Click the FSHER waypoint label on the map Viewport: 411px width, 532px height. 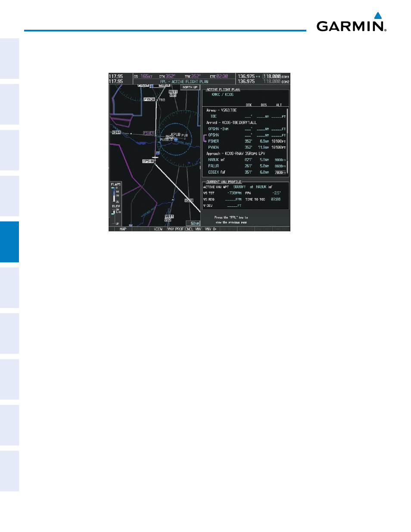(149, 133)
